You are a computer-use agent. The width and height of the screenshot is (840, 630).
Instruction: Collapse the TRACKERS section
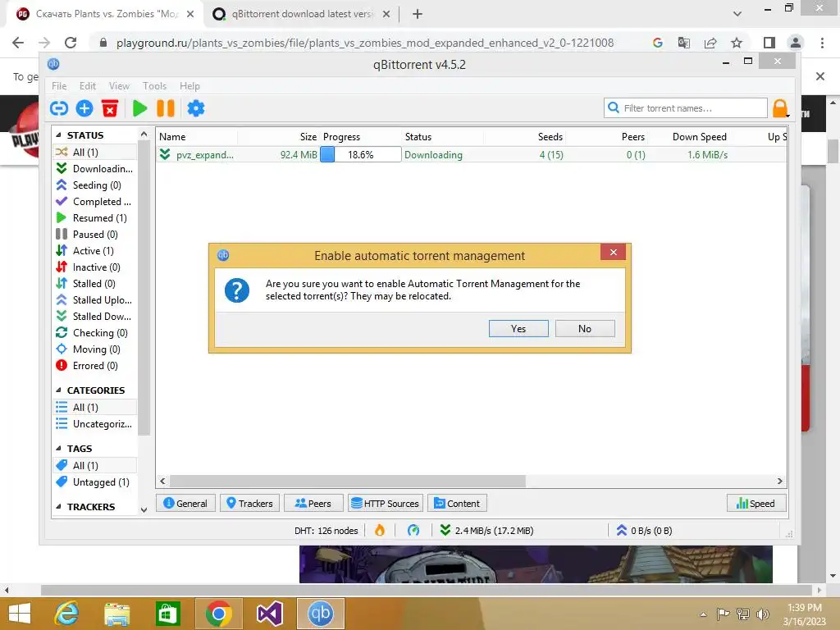pos(58,507)
